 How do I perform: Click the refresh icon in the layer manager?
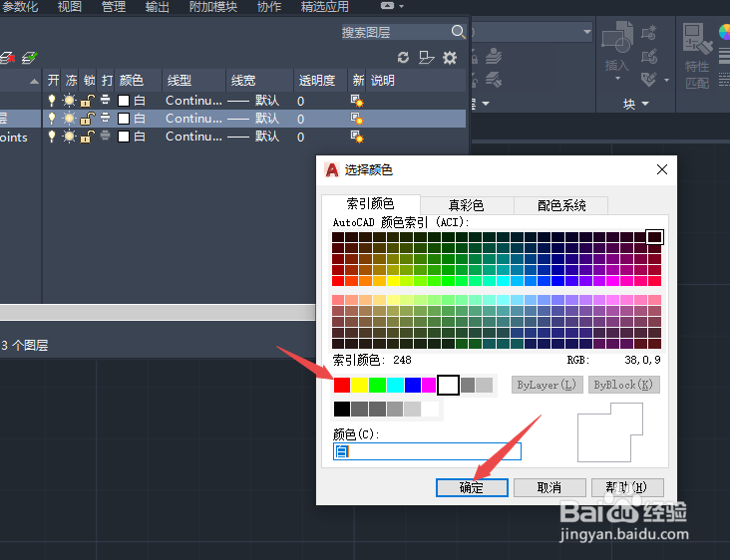point(403,58)
